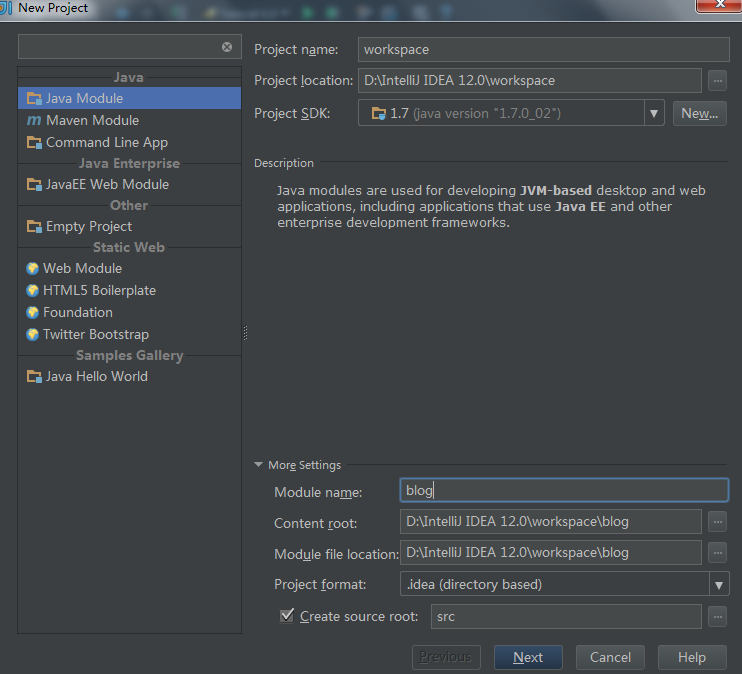Screen dimensions: 742x674
Task: Click the New... SDK button
Action: 699,113
